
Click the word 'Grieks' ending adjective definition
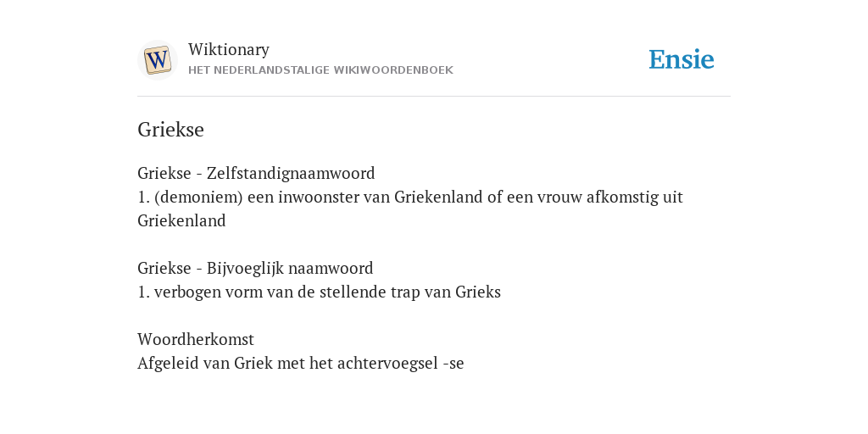pos(478,292)
